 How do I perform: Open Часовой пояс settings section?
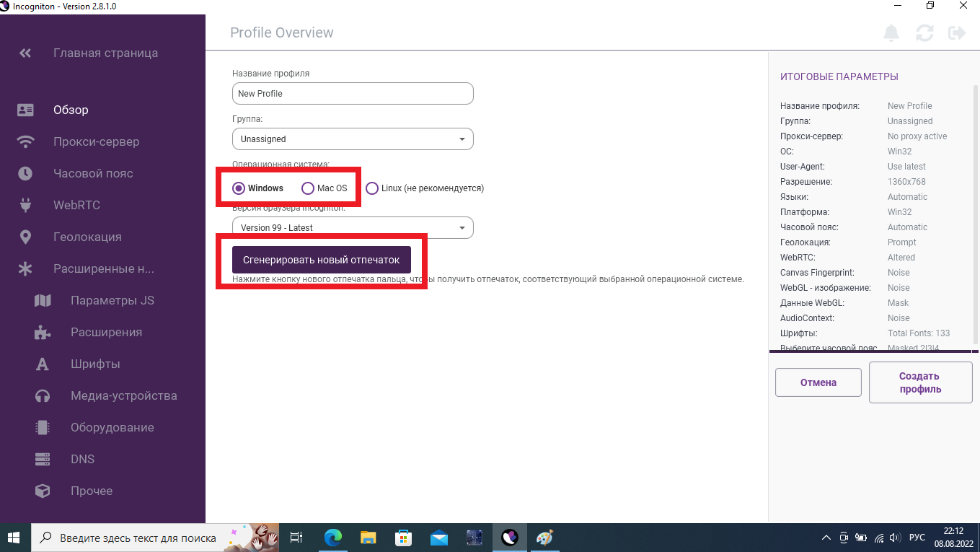pyautogui.click(x=93, y=173)
